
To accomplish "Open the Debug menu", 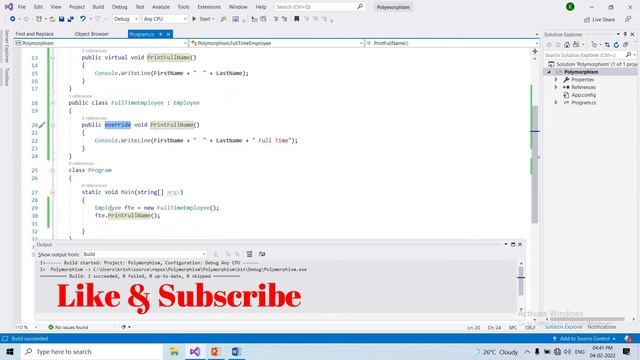I will [x=120, y=7].
